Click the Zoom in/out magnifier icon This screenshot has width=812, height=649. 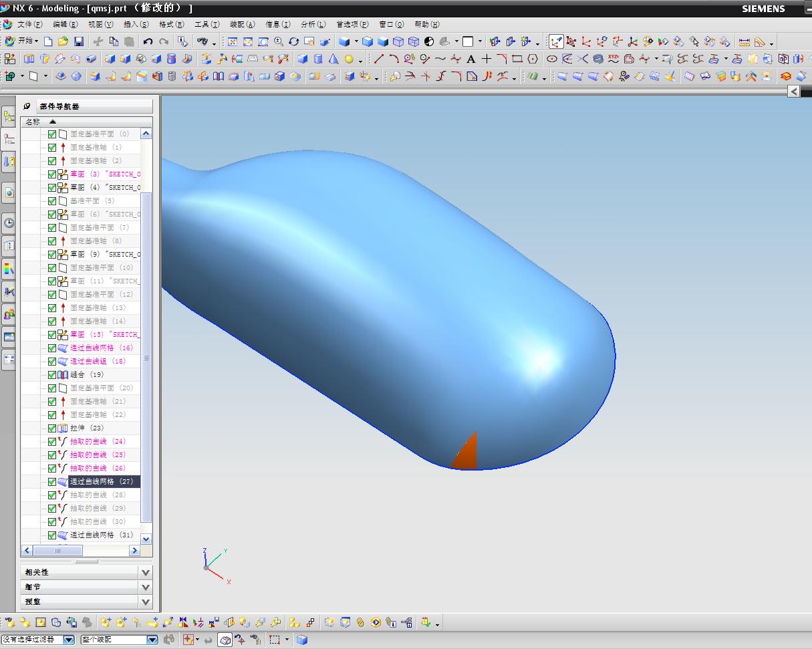278,41
